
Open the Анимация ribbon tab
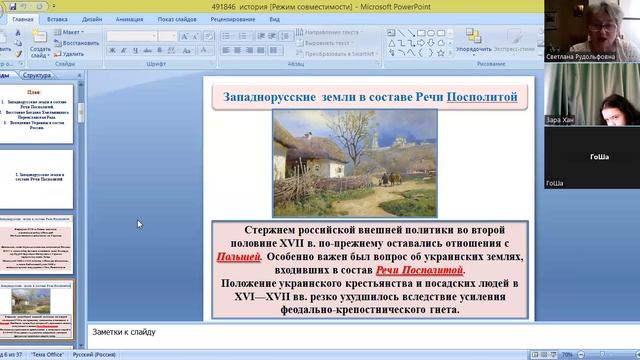pos(129,19)
